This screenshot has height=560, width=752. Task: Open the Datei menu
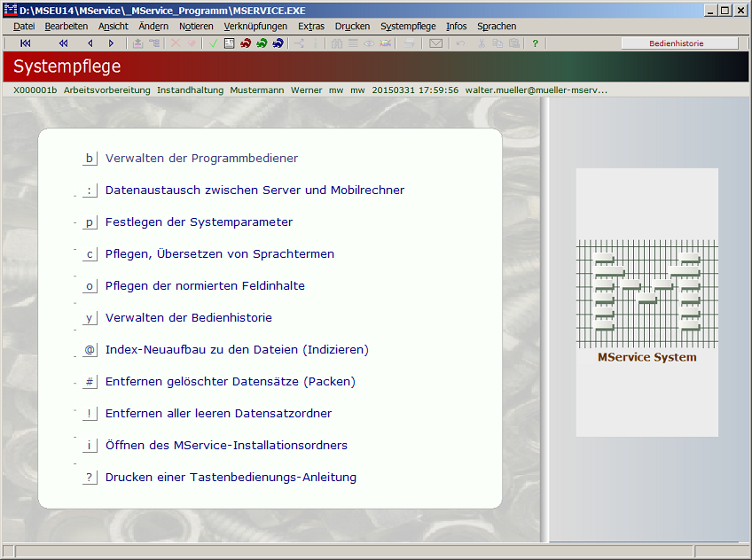24,27
